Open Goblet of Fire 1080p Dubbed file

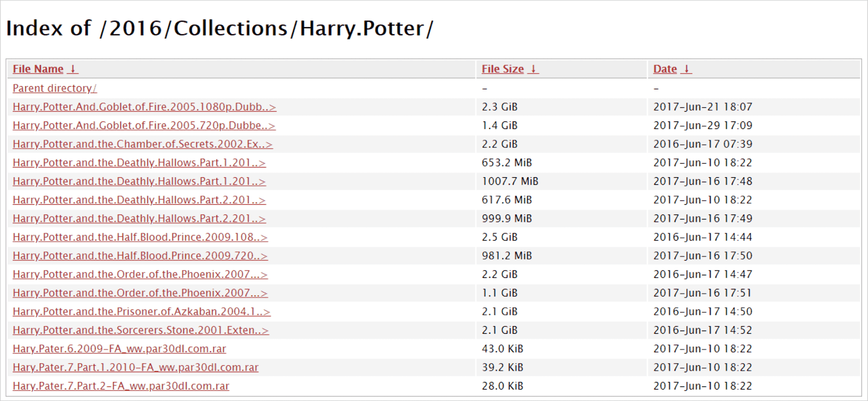(144, 107)
